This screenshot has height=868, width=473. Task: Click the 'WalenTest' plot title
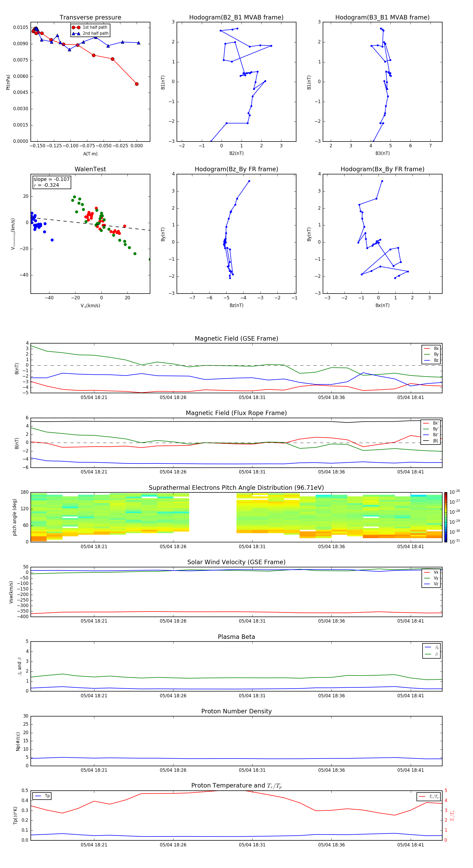tap(90, 169)
